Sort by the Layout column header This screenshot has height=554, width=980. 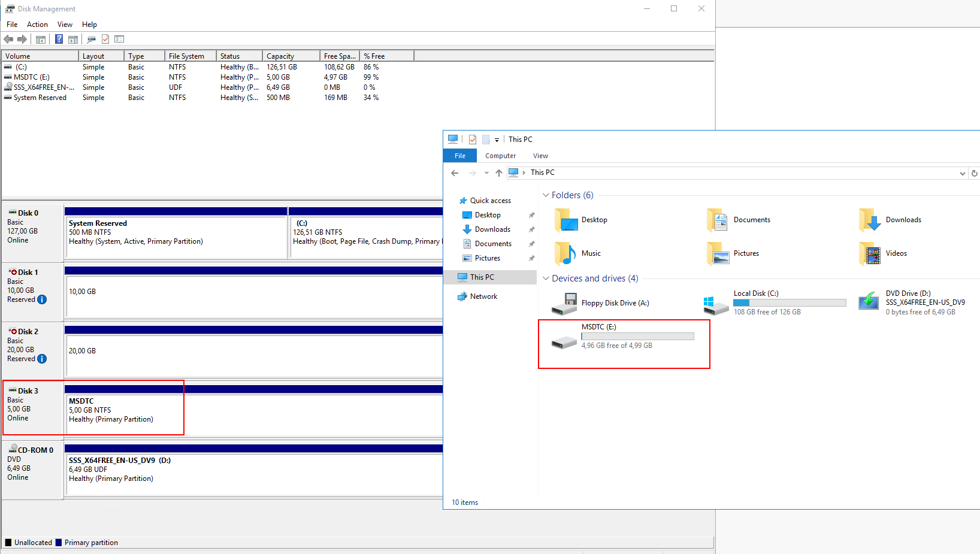[101, 56]
